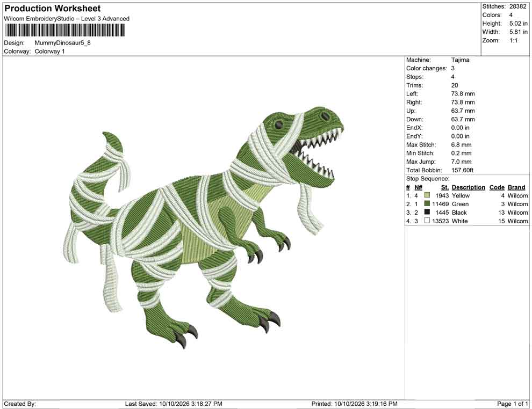
Task: Click the 'Code' column header
Action: tap(497, 187)
